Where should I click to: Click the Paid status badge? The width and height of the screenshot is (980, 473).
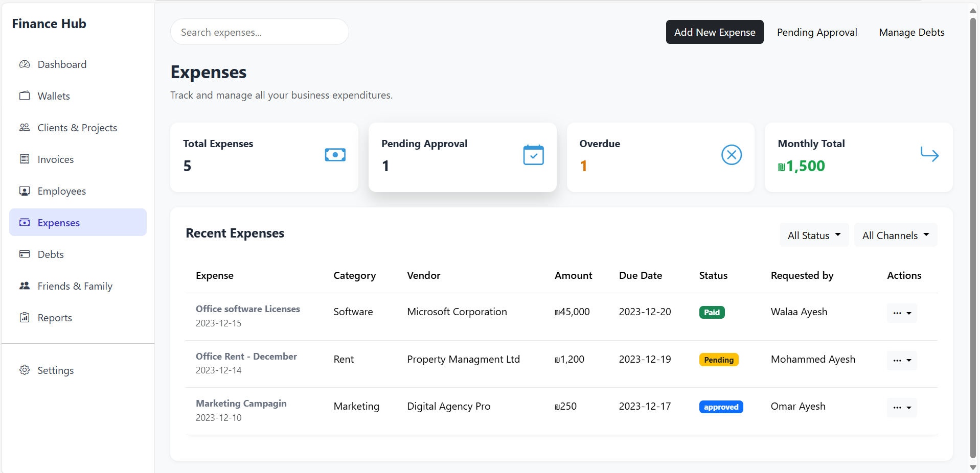[712, 313]
